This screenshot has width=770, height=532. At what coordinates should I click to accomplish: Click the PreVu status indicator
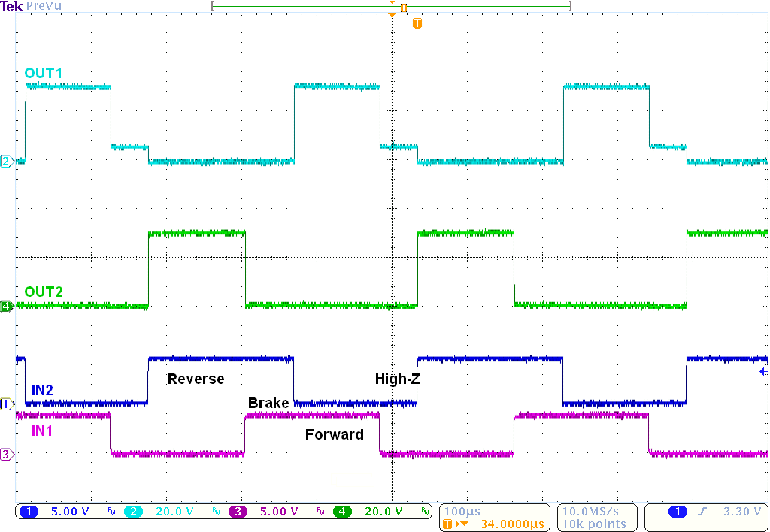pyautogui.click(x=43, y=6)
